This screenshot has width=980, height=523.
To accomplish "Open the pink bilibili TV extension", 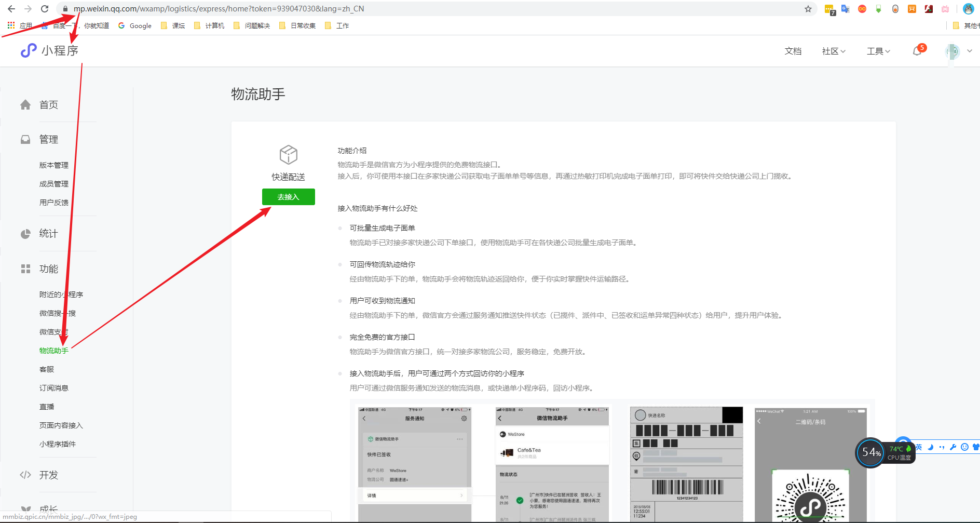I will point(945,9).
